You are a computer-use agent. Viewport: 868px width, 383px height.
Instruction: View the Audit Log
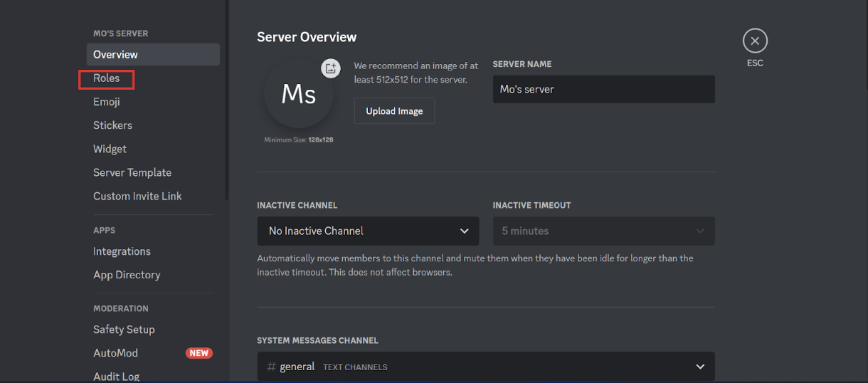[x=117, y=376]
